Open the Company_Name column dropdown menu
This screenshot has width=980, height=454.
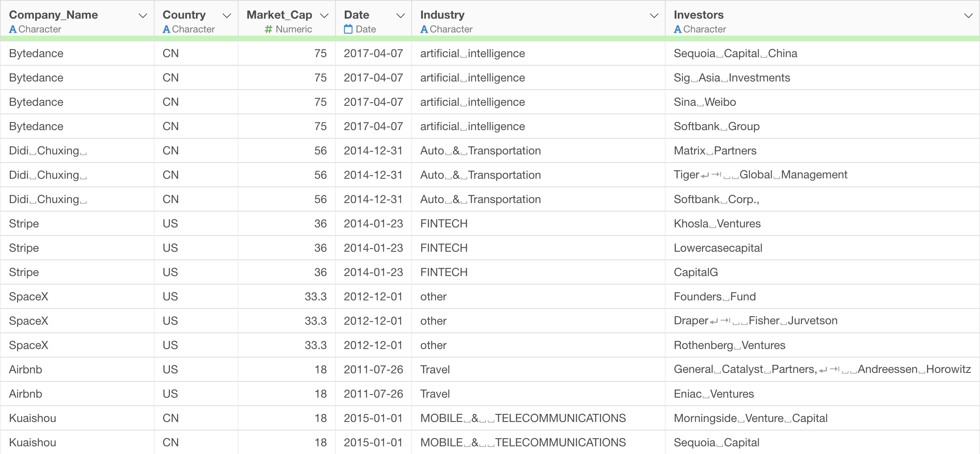(x=142, y=16)
